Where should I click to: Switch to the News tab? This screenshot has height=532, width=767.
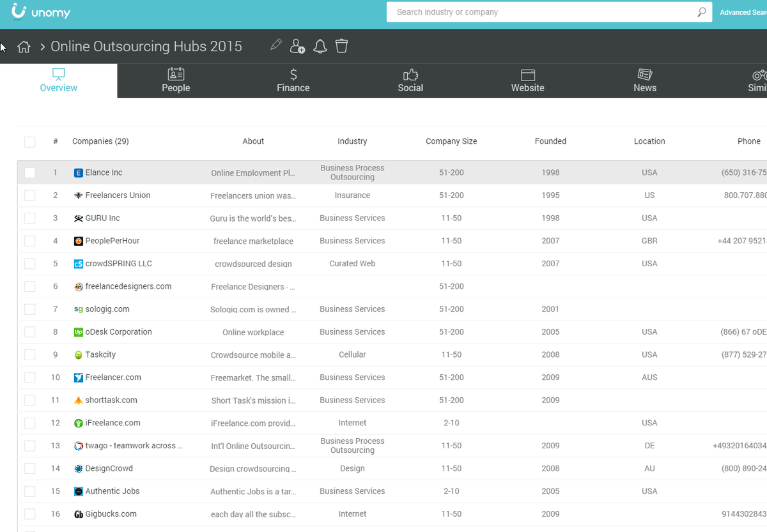645,81
